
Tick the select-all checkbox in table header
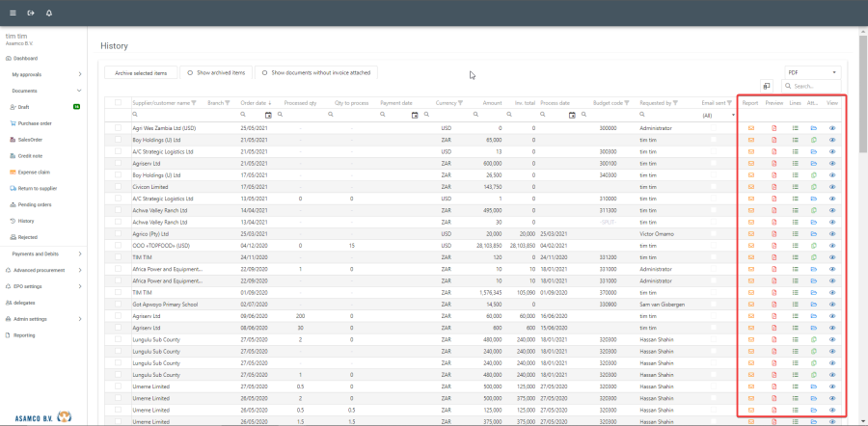pyautogui.click(x=119, y=102)
